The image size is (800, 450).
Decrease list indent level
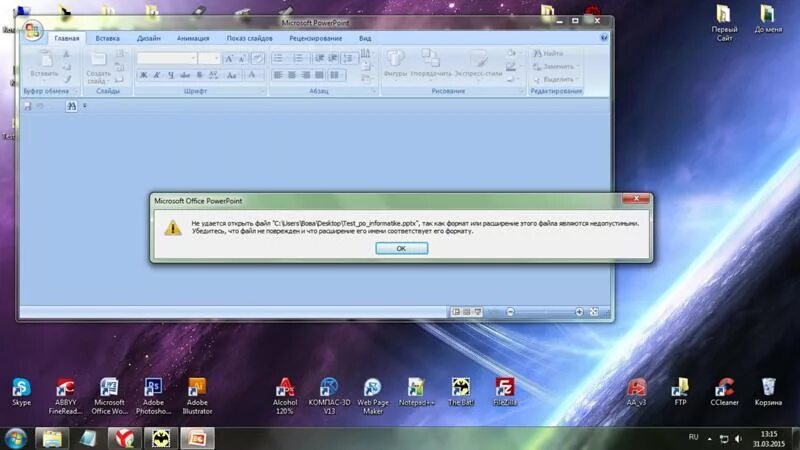click(x=319, y=59)
